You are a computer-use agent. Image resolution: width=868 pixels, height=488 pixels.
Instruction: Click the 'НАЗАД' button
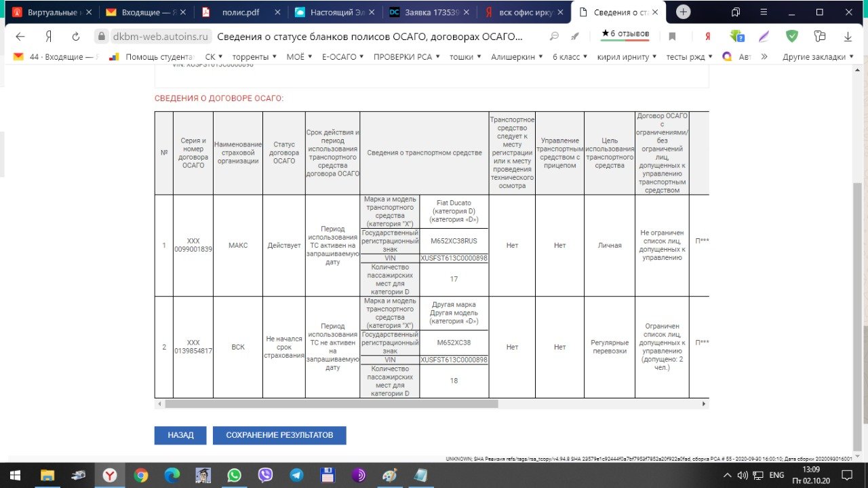click(x=180, y=435)
